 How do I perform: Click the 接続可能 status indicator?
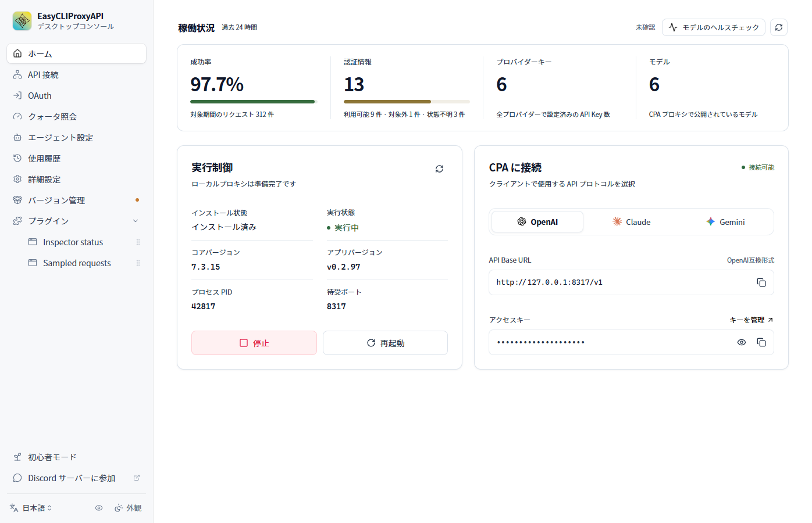[x=758, y=167]
